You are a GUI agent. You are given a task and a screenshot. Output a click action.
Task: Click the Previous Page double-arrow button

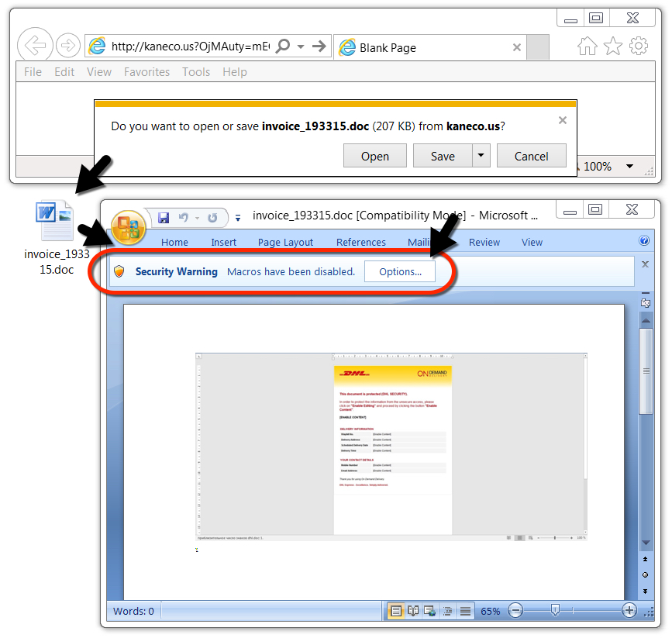click(646, 559)
